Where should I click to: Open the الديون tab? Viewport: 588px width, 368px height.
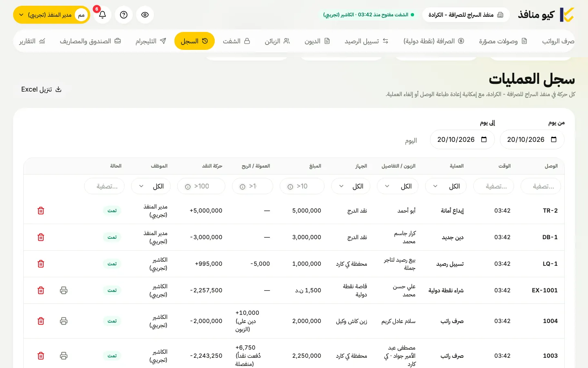click(x=317, y=41)
